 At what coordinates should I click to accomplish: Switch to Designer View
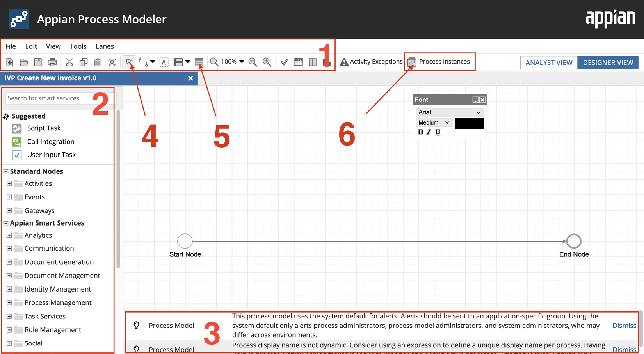(x=608, y=62)
